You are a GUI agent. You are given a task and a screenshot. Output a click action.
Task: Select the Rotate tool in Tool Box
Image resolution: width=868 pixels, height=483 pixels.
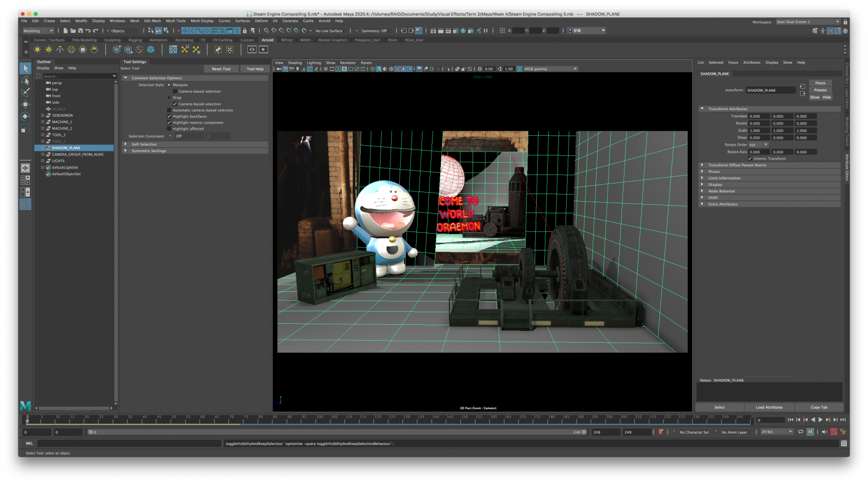click(x=26, y=116)
